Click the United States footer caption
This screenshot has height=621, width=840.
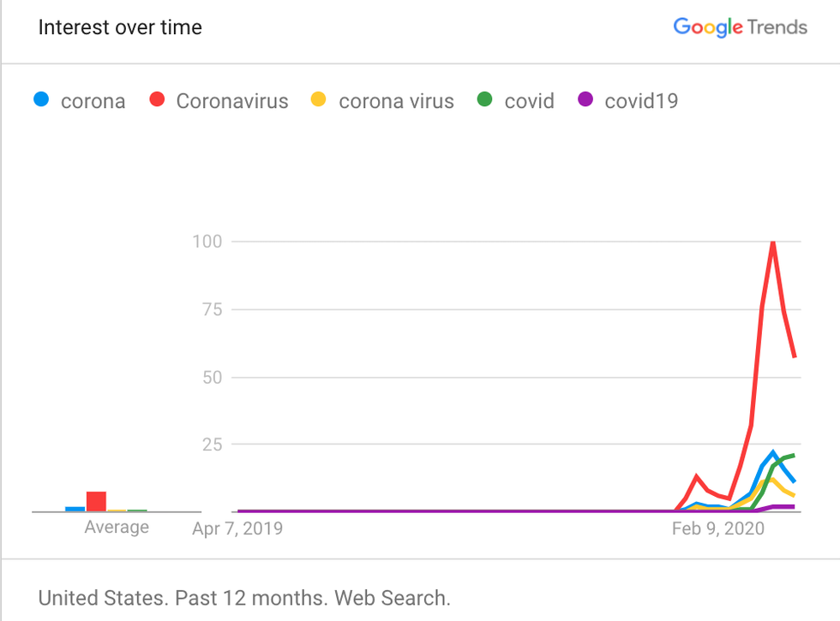[x=244, y=597]
